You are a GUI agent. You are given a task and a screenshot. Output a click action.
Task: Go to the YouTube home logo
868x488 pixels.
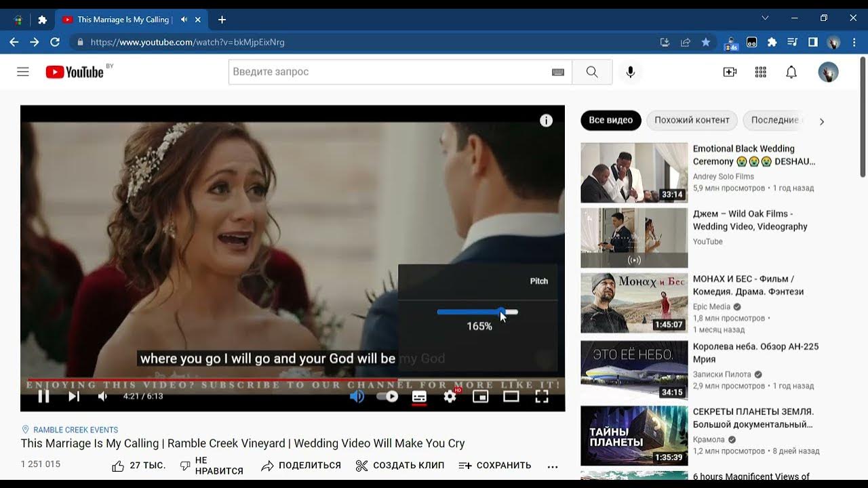click(x=75, y=72)
